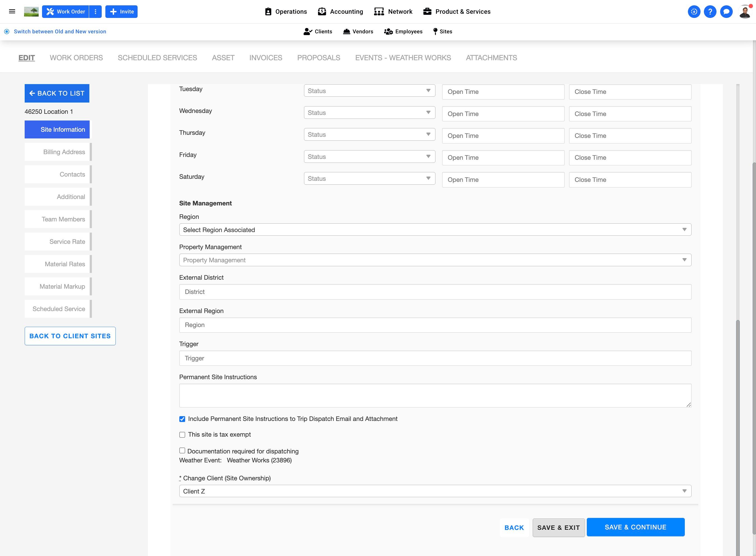Click the user profile avatar
Screen dimensions: 756x556
745,12
